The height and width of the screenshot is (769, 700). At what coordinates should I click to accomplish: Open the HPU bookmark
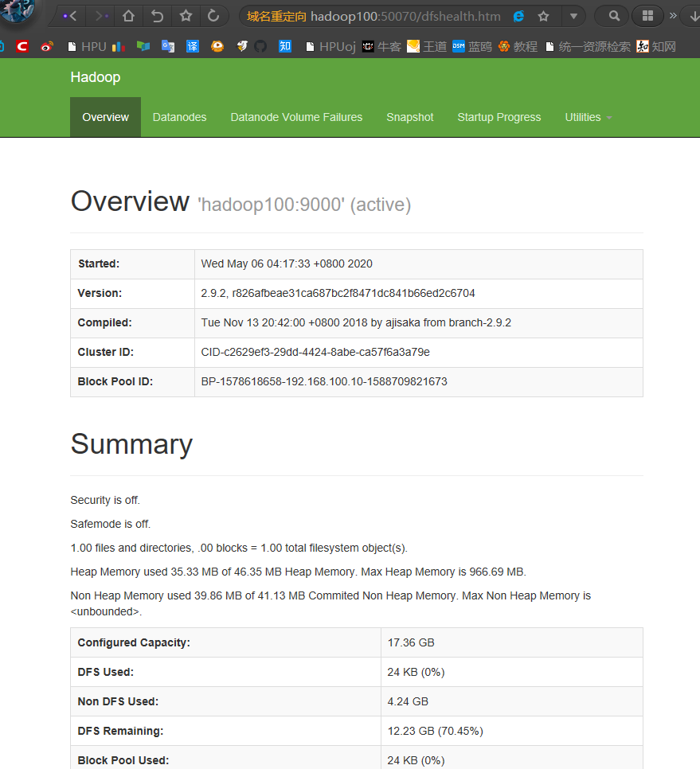point(87,47)
